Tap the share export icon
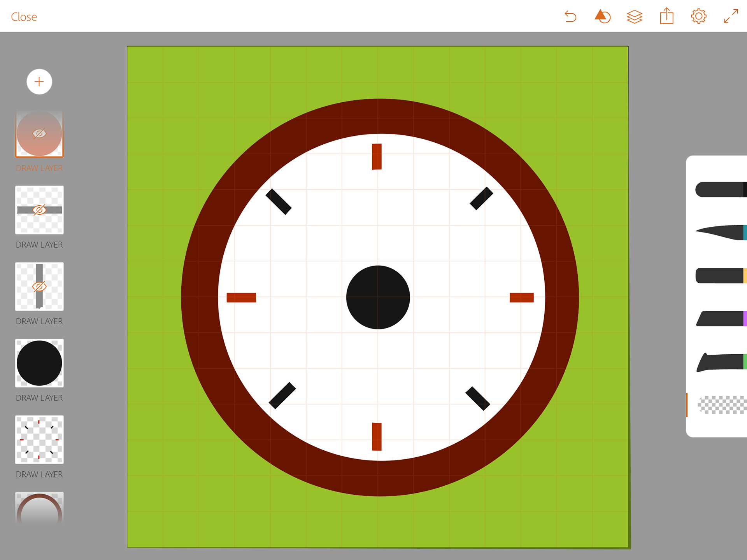The width and height of the screenshot is (747, 560). (666, 16)
